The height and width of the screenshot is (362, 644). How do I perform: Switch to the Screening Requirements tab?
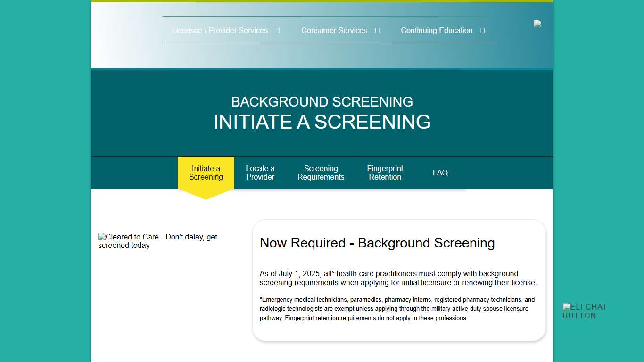click(x=321, y=173)
